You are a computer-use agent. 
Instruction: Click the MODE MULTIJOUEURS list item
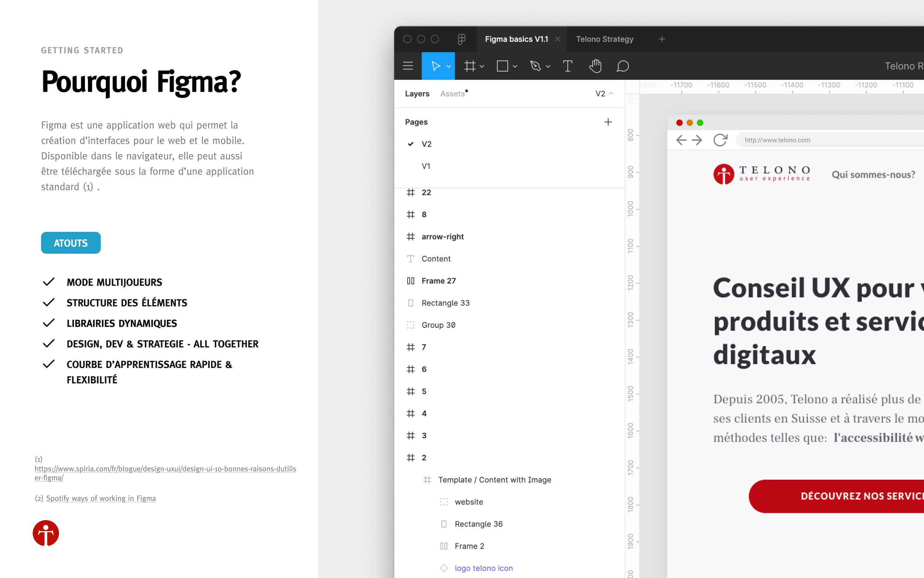(x=114, y=282)
